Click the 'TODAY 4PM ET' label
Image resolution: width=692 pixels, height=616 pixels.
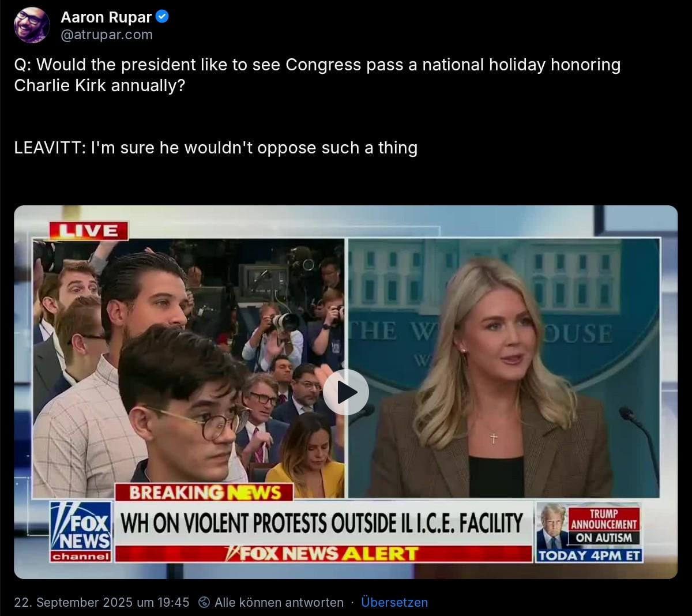coord(589,555)
